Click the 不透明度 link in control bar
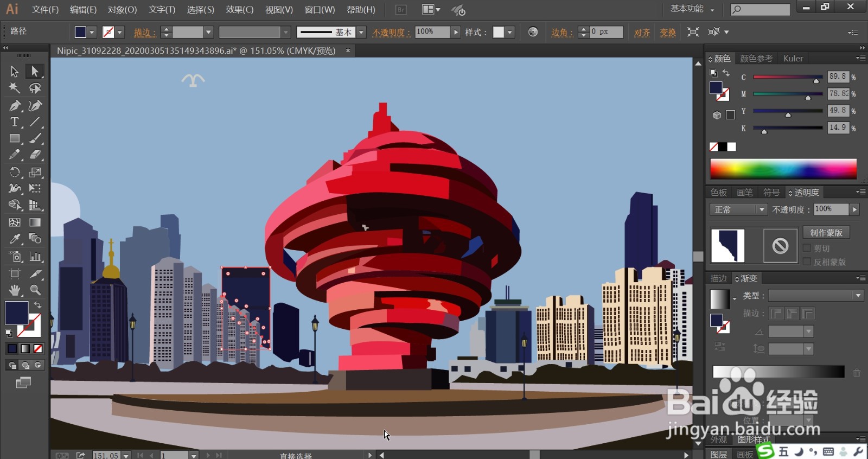 pos(391,33)
